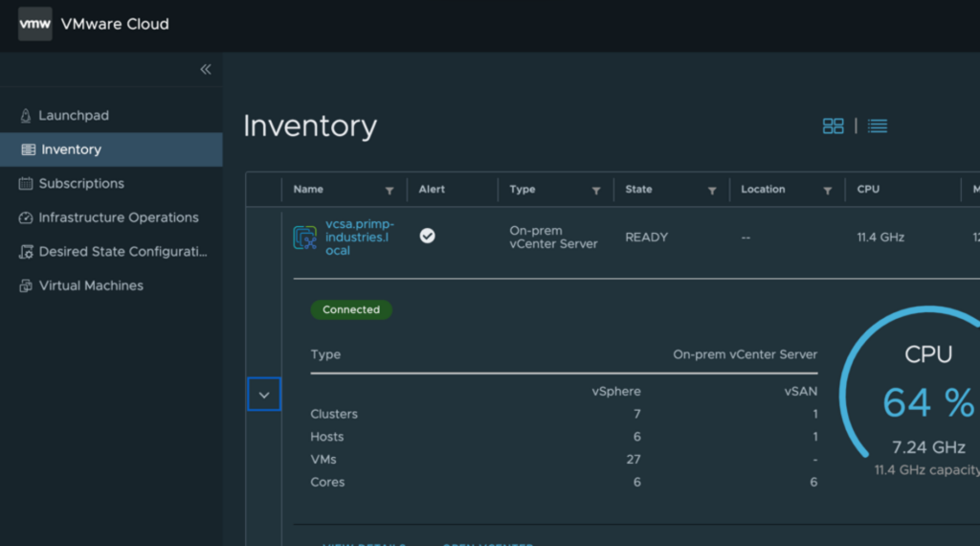Click the Desired State Configuration icon
This screenshot has height=546, width=980.
(26, 251)
